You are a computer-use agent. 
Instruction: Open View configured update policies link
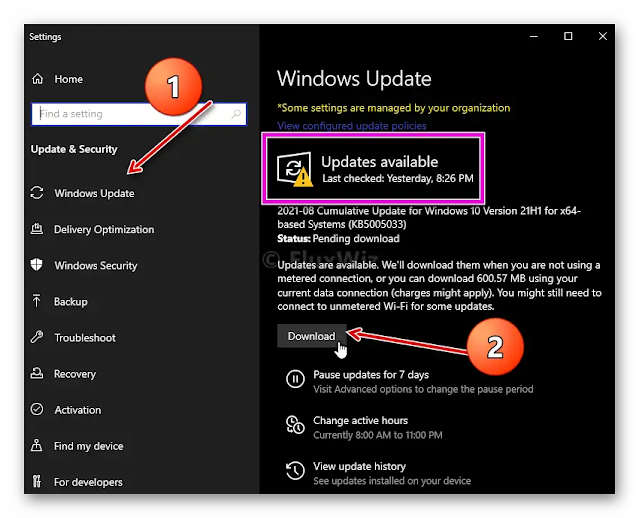(x=352, y=126)
